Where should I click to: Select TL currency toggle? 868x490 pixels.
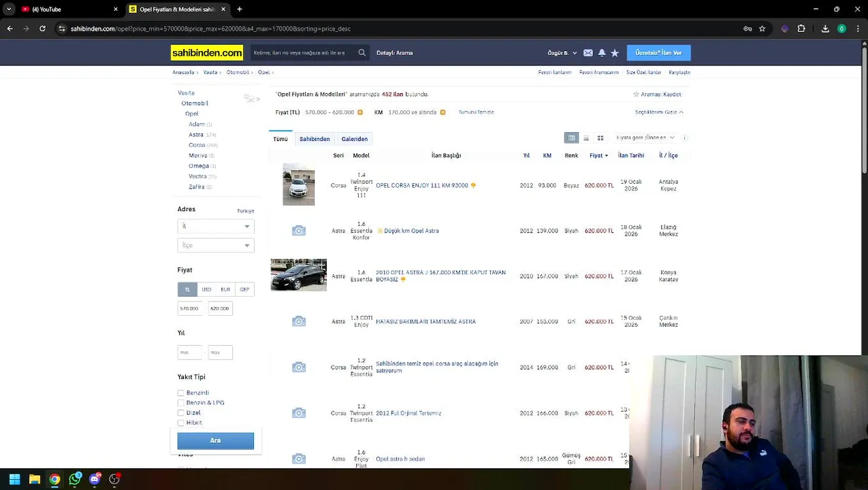point(187,289)
